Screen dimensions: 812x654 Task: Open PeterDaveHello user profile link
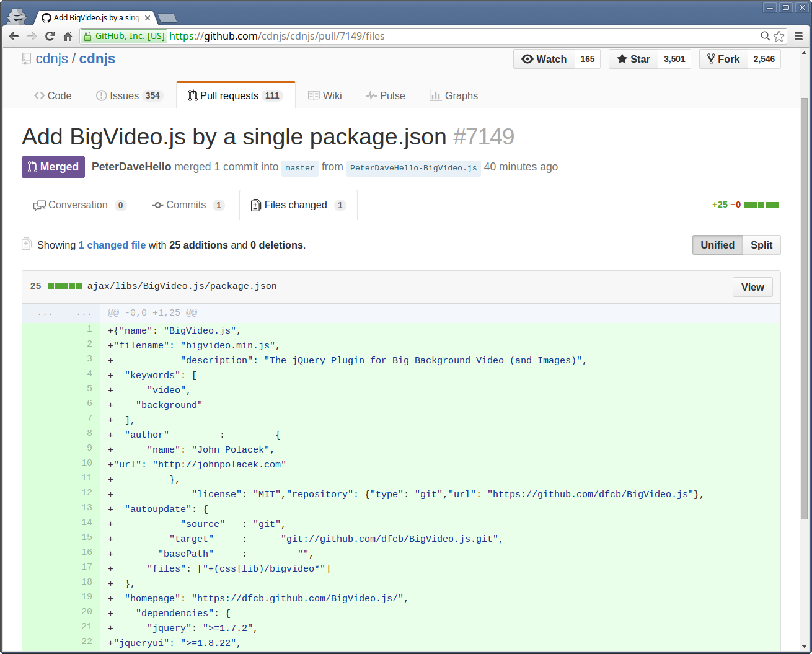click(131, 167)
